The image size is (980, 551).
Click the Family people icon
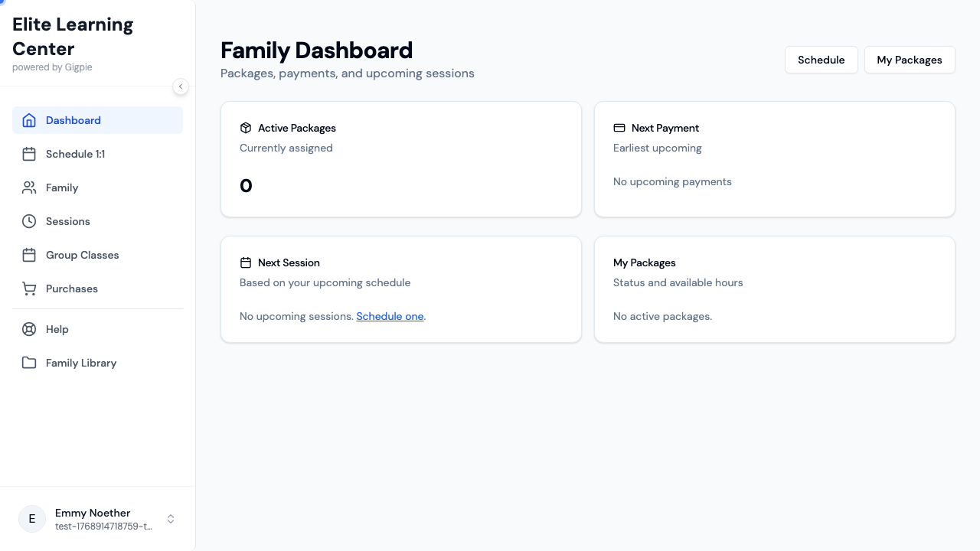coord(29,187)
